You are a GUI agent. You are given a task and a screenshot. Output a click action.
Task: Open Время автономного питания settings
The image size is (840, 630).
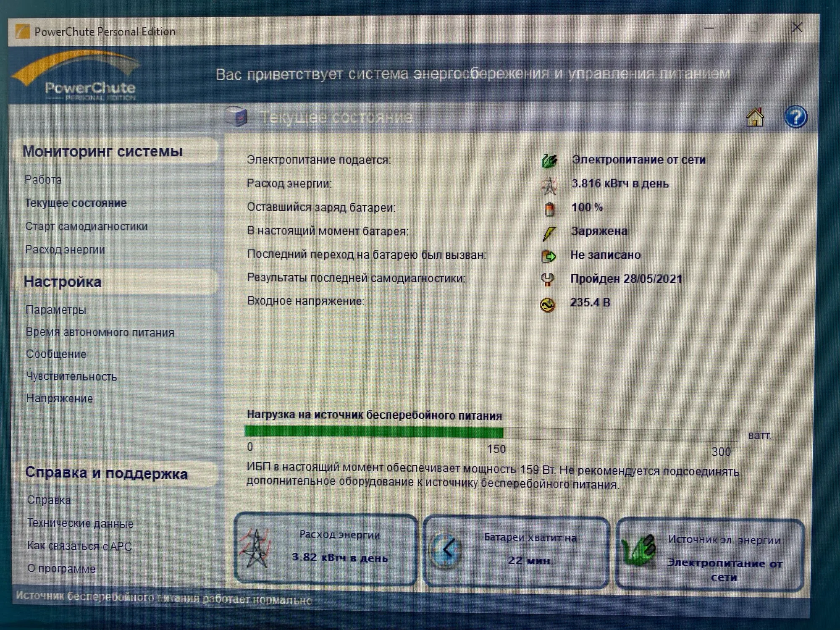(100, 332)
